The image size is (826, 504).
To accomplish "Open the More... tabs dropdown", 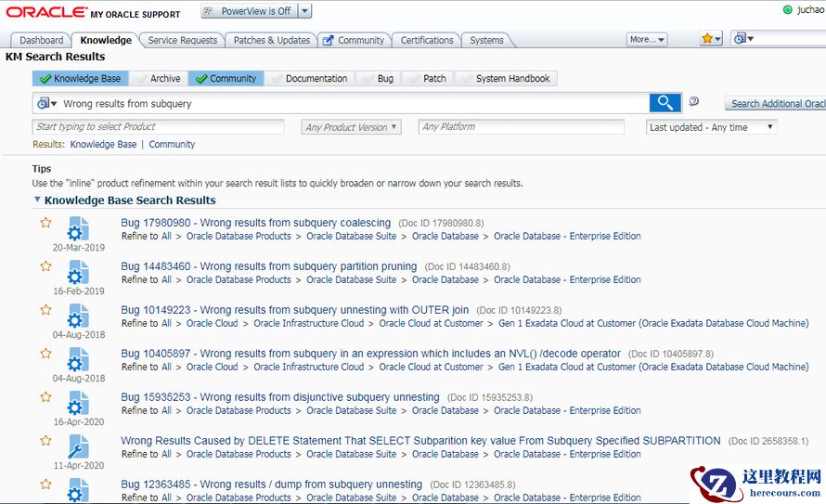I will click(x=647, y=40).
